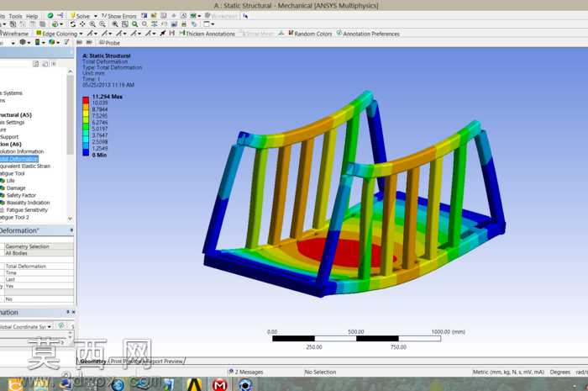Select the highlighted Total Deformation tree item
The image size is (588, 391).
[18, 159]
